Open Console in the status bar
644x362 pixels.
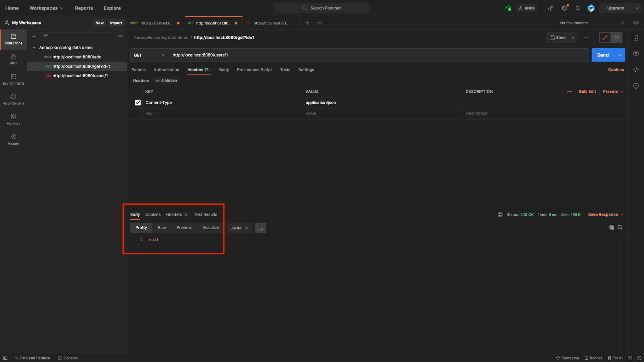68,358
